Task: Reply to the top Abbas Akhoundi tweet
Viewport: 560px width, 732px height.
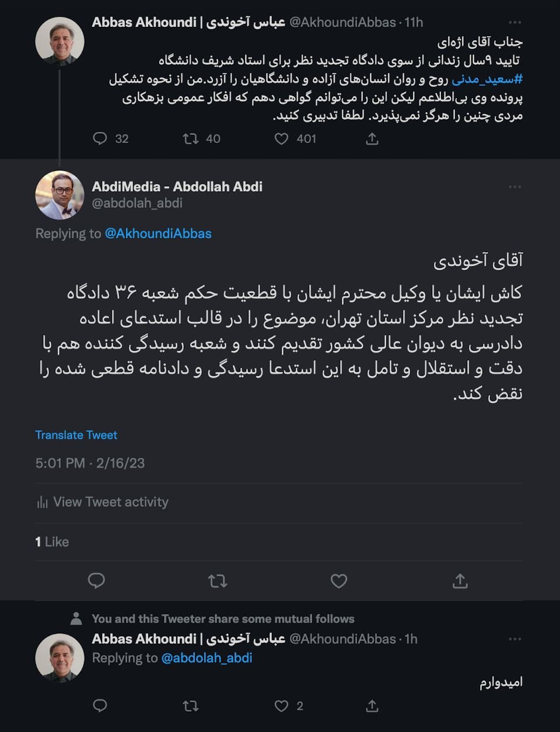Action: [x=100, y=138]
